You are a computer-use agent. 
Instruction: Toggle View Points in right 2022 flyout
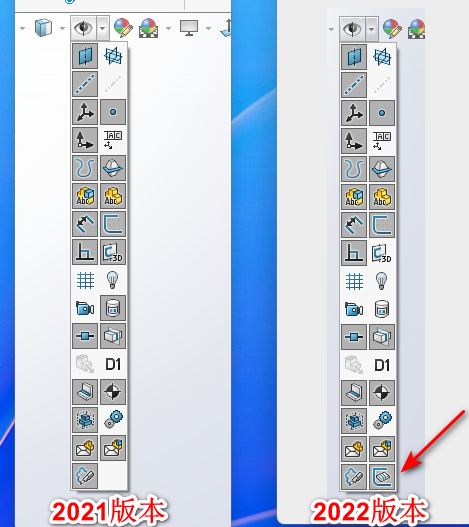[382, 113]
